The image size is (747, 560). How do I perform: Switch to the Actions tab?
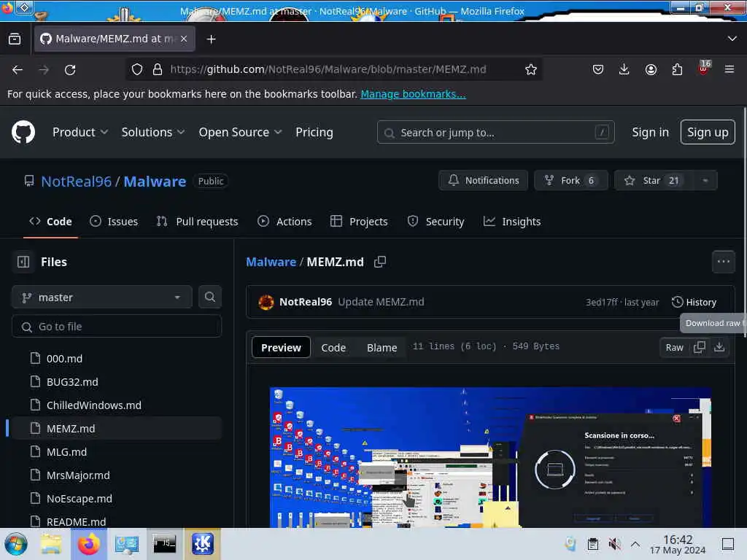(x=285, y=222)
